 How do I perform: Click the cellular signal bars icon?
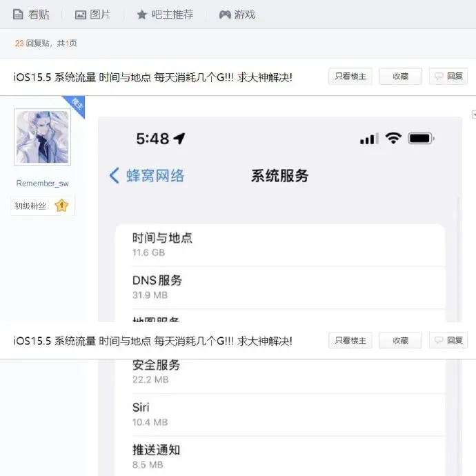[x=369, y=139]
